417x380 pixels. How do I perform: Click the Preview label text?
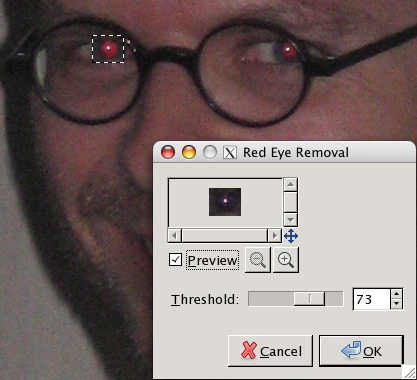pos(212,260)
